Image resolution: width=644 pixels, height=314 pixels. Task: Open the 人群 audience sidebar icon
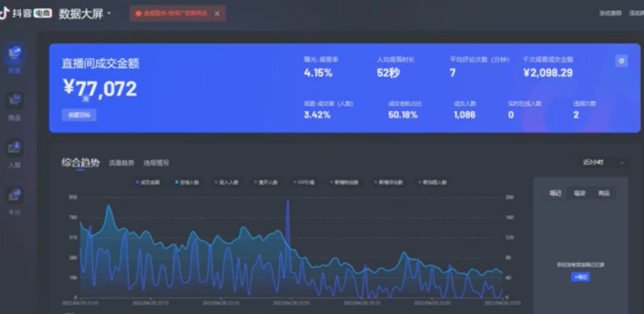15,148
